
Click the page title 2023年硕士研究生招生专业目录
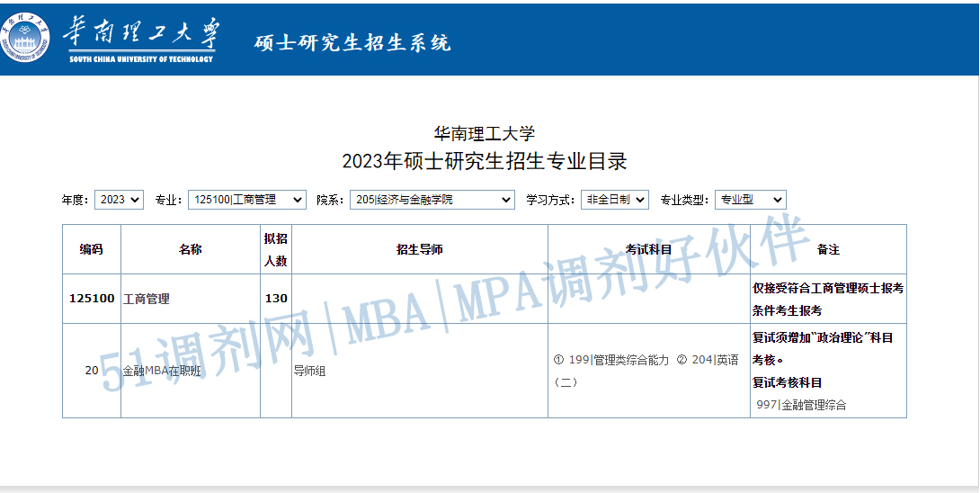[485, 161]
